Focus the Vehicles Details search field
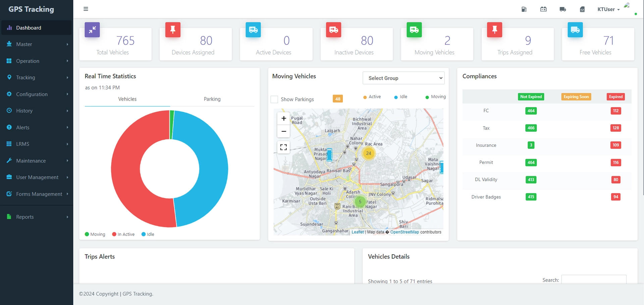644x305 pixels. (594, 280)
